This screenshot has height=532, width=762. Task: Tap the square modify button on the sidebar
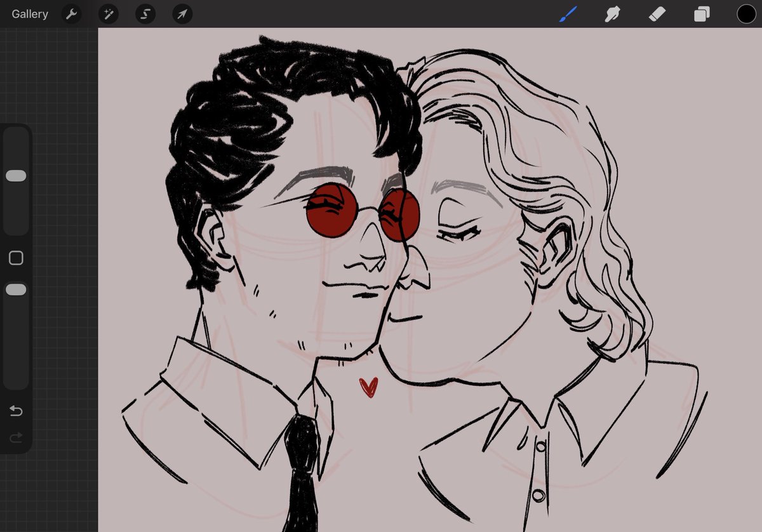(16, 258)
